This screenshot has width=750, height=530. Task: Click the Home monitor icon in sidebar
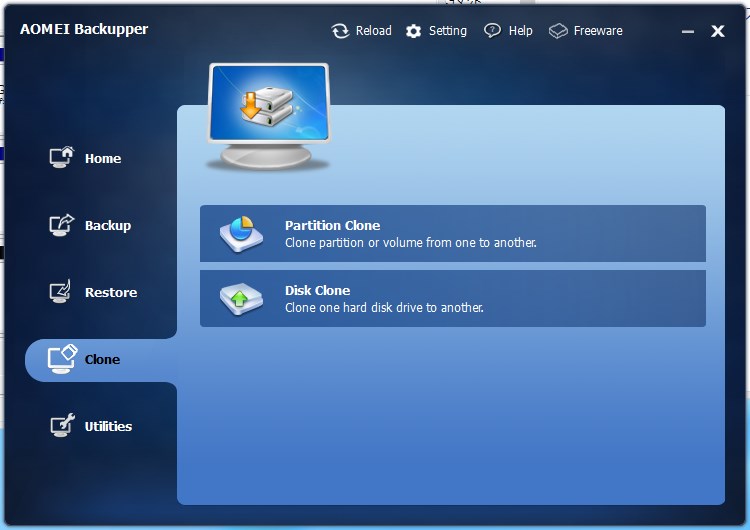(62, 158)
